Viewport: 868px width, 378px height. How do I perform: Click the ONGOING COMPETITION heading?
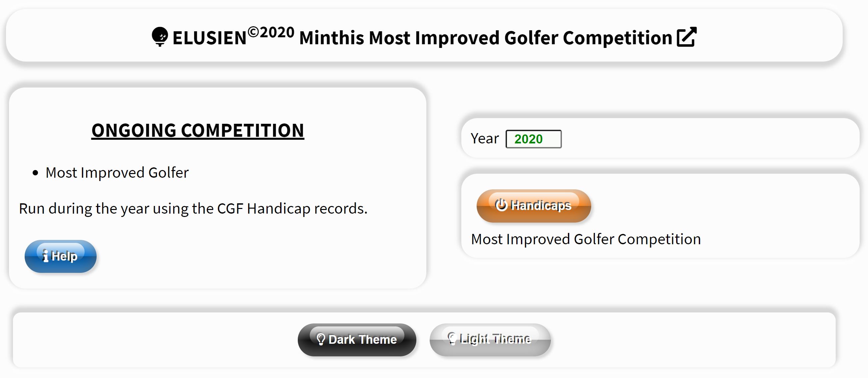click(198, 130)
